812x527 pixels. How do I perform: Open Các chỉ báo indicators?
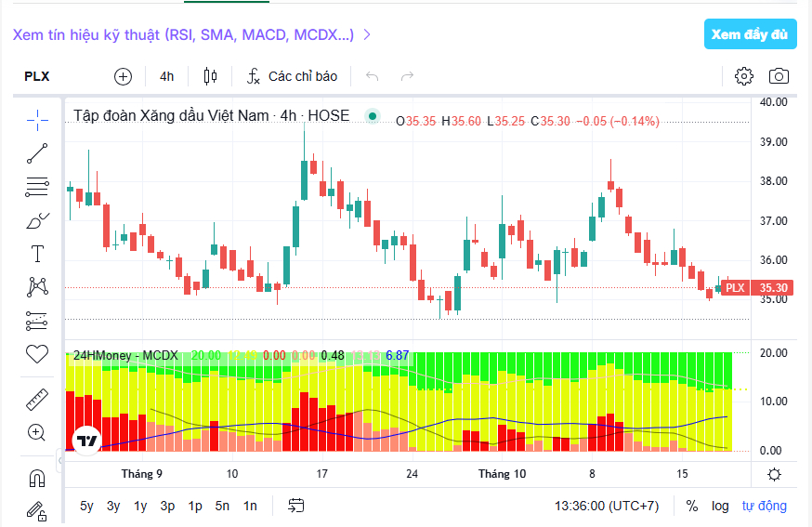click(292, 77)
